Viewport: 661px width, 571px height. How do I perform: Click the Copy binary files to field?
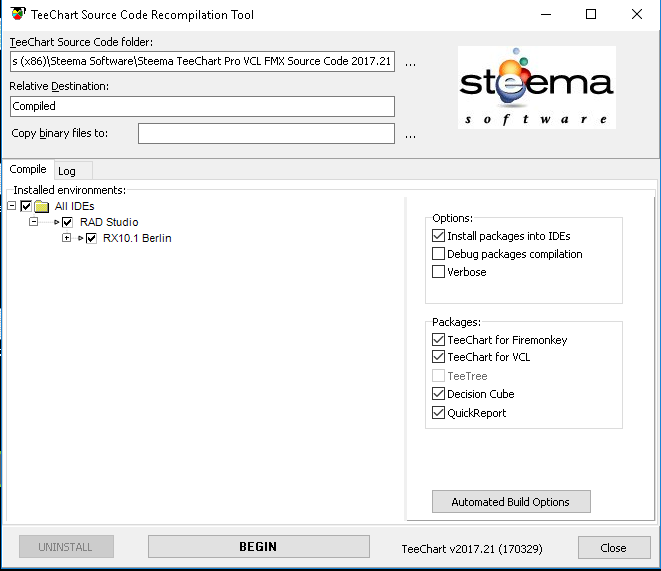click(266, 134)
